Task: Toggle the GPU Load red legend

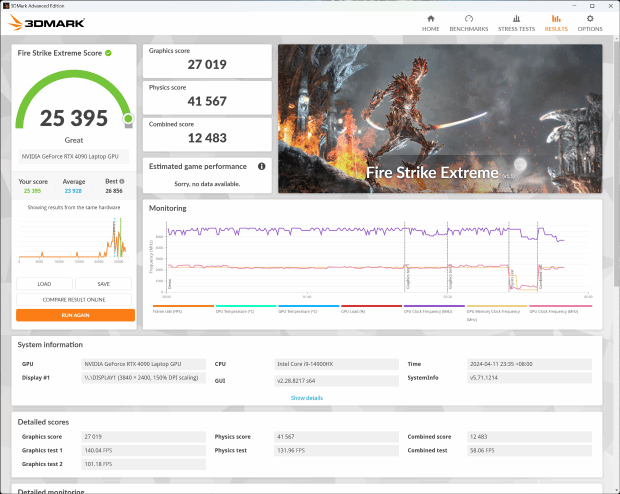Action: tap(371, 309)
